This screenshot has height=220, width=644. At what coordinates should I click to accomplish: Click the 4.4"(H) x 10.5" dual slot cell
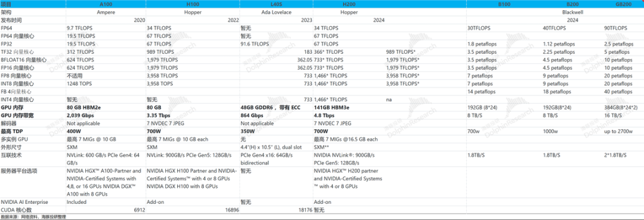tap(271, 147)
